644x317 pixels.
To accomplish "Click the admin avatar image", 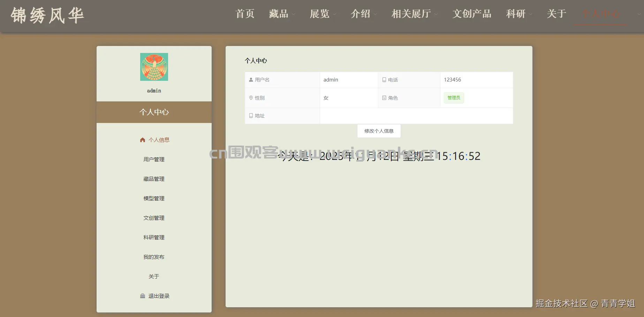I will [x=154, y=67].
